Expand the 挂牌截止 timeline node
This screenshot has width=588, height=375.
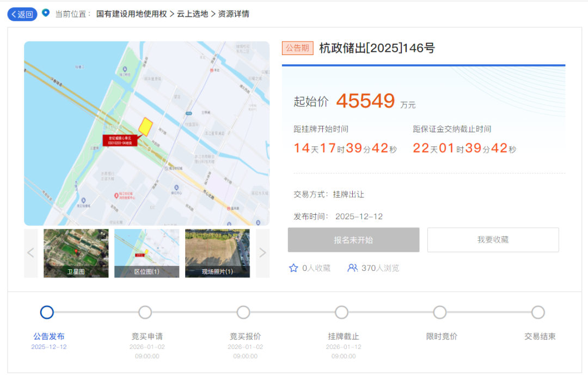pyautogui.click(x=341, y=312)
